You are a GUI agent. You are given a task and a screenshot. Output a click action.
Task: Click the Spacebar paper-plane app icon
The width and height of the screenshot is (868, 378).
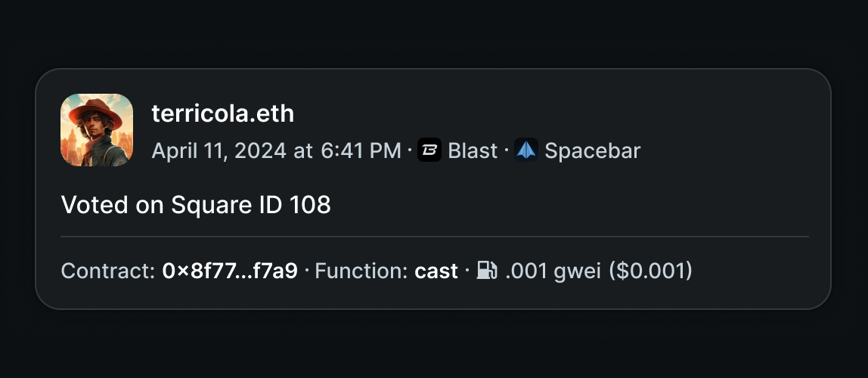pyautogui.click(x=526, y=150)
